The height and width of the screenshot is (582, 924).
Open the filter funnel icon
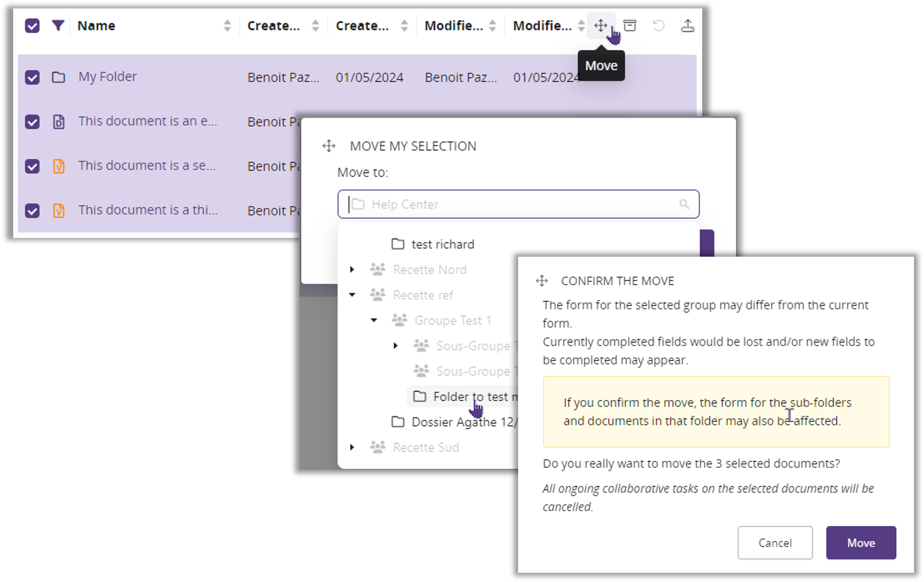tap(58, 26)
